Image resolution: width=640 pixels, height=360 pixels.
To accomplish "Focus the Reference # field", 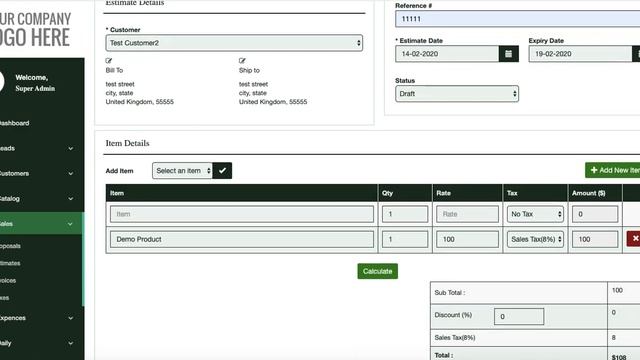I will (x=518, y=19).
